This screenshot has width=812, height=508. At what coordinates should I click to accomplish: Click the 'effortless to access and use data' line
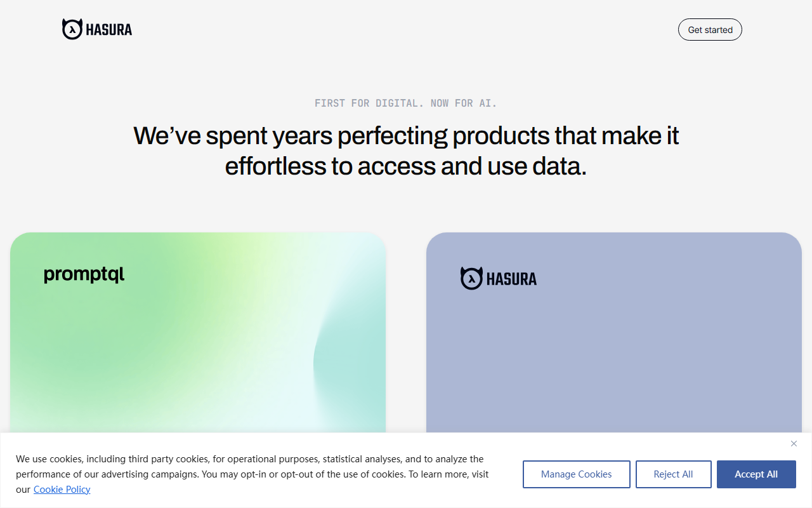[406, 166]
